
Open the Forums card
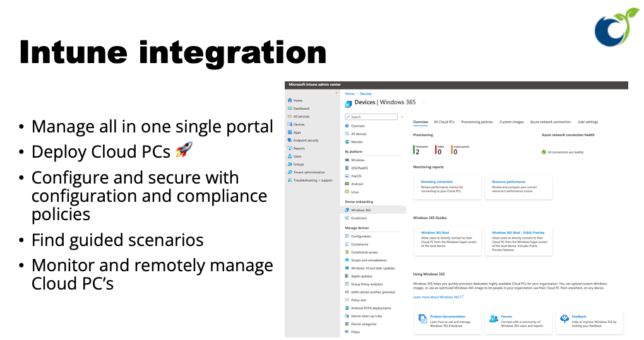click(x=518, y=322)
